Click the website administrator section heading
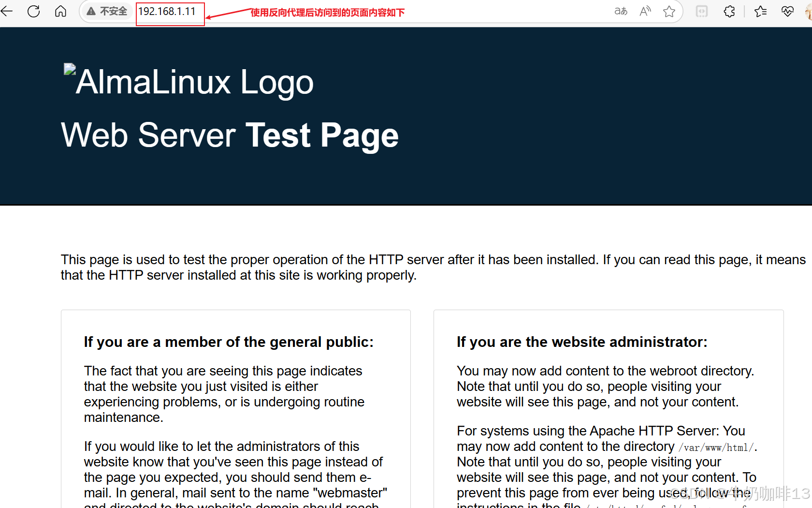The image size is (812, 508). (582, 342)
